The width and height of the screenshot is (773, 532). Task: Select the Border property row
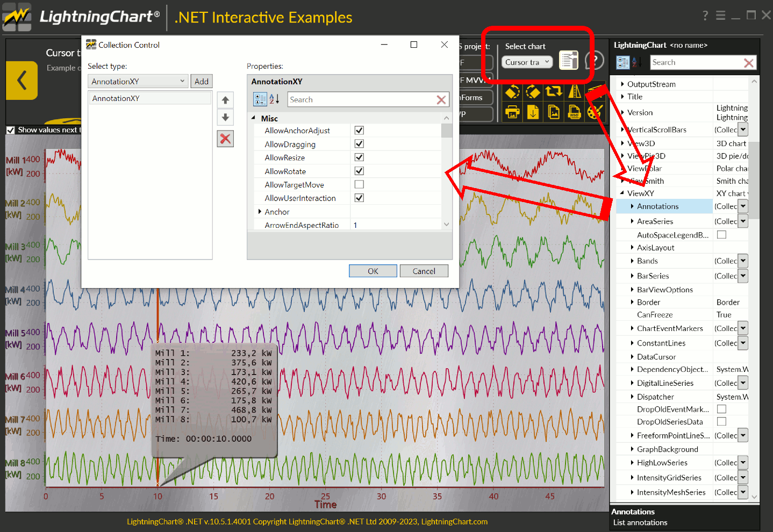click(682, 302)
